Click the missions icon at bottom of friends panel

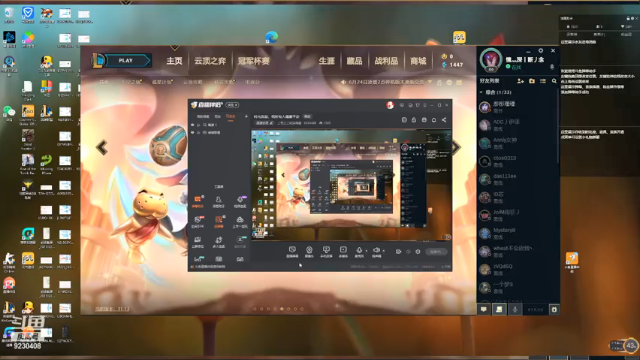click(499, 309)
